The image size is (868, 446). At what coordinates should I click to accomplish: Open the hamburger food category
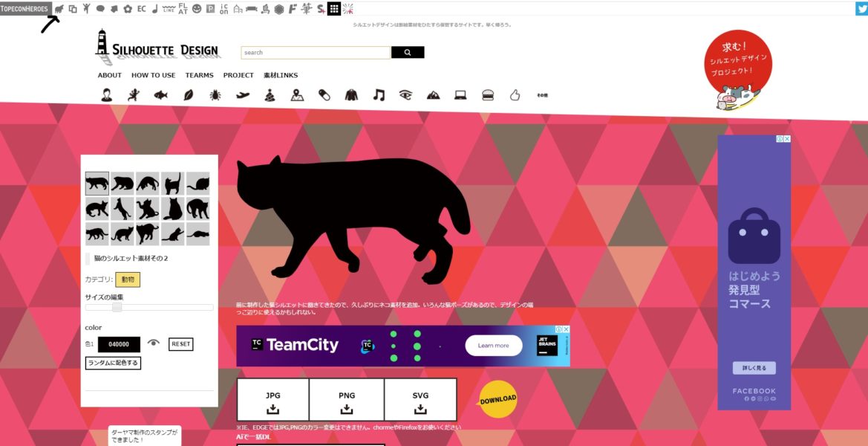tap(488, 94)
